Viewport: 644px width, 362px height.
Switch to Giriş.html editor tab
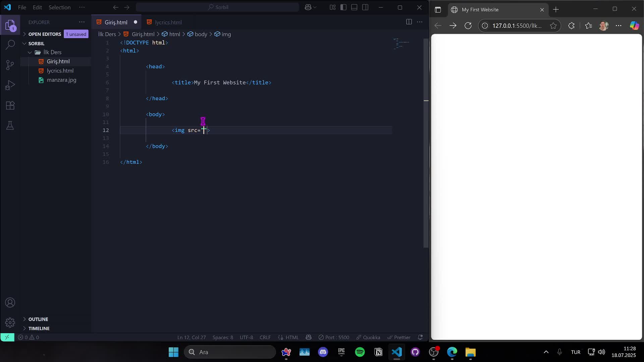coord(116,22)
